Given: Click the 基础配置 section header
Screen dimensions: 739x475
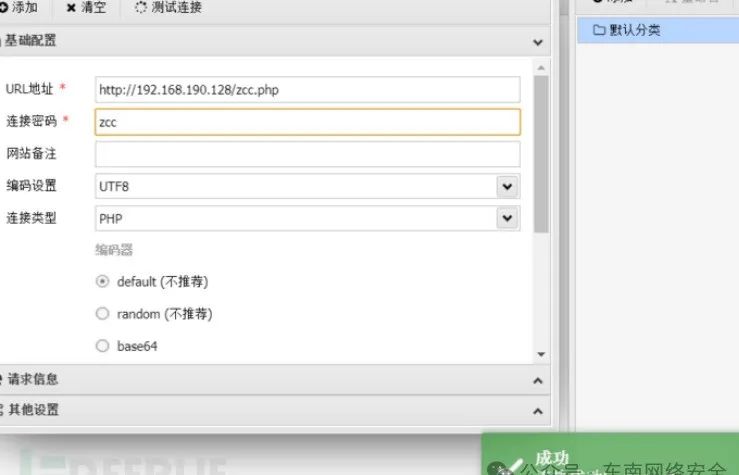Looking at the screenshot, I should click(275, 41).
